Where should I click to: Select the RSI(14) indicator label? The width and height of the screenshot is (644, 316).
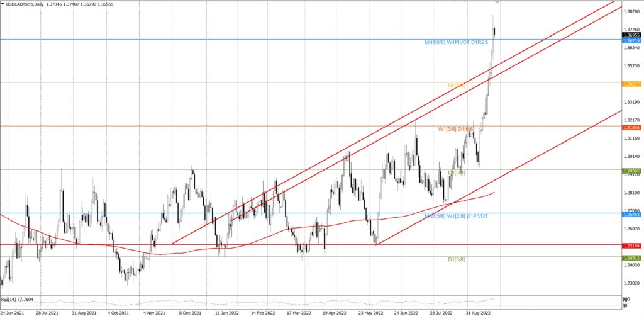[17, 300]
